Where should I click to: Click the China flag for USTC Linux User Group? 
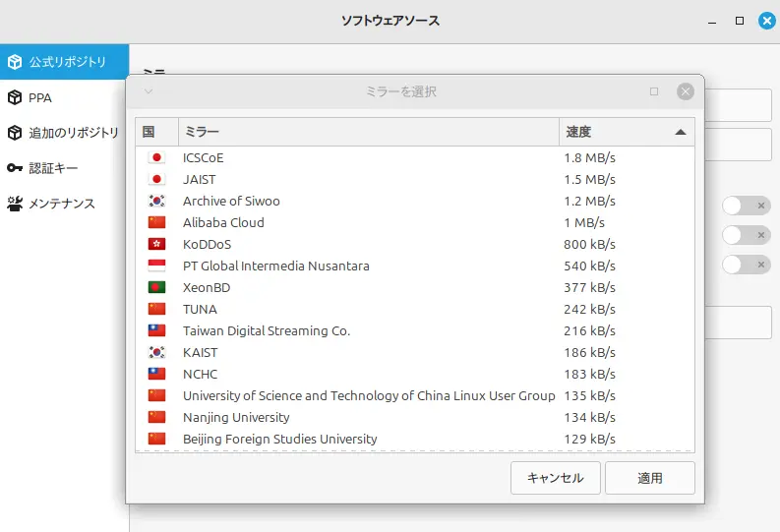(156, 395)
